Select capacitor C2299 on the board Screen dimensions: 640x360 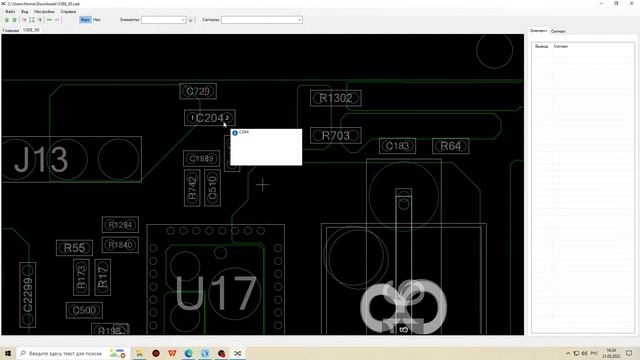coord(27,295)
